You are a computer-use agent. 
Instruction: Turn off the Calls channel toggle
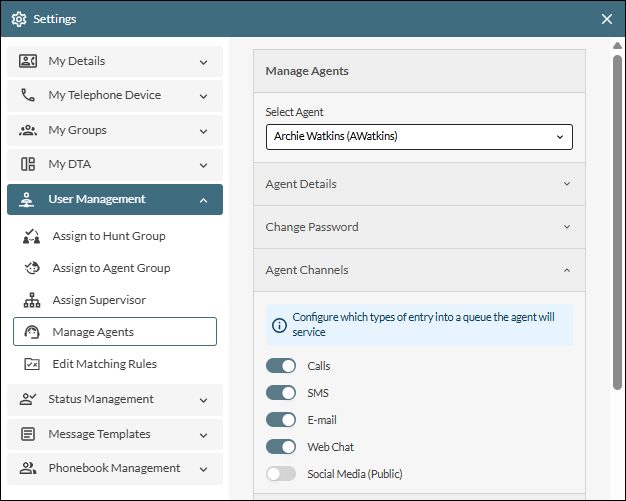(x=281, y=366)
